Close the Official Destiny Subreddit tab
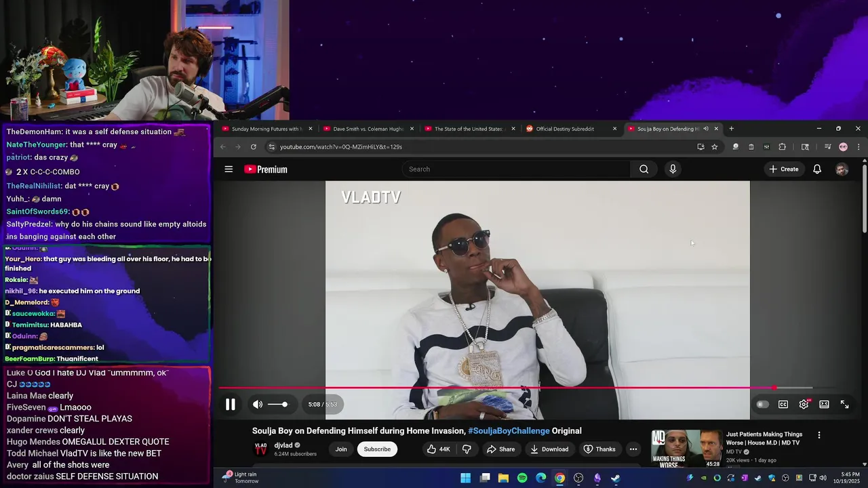This screenshot has height=488, width=868. [x=615, y=129]
